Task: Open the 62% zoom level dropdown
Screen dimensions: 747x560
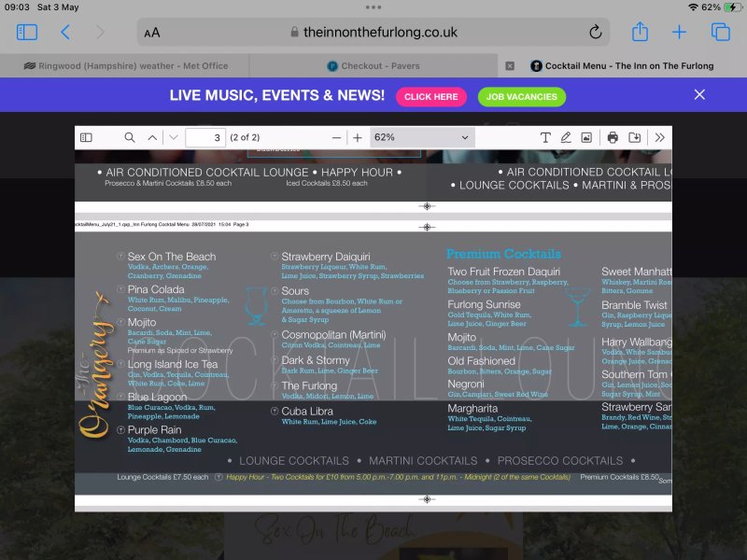Action: click(x=422, y=137)
